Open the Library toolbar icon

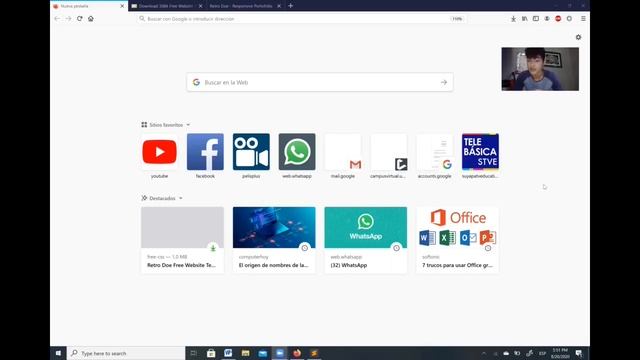click(x=524, y=19)
